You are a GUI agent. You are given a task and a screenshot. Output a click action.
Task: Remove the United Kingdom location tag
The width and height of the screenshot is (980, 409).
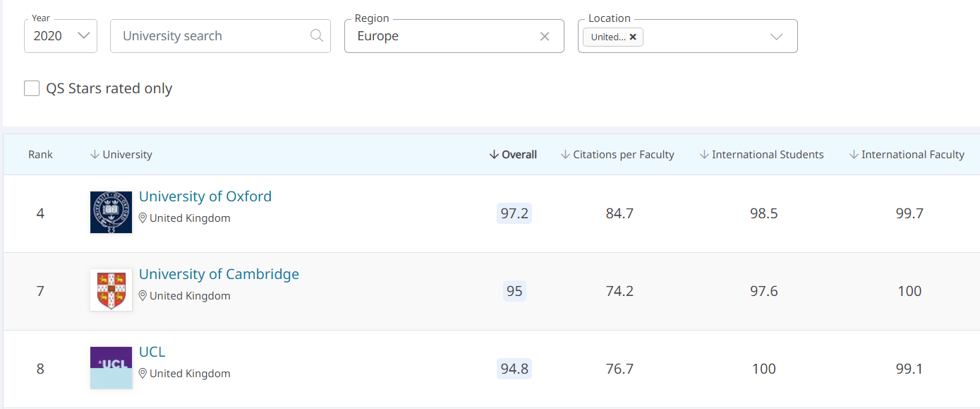(633, 37)
